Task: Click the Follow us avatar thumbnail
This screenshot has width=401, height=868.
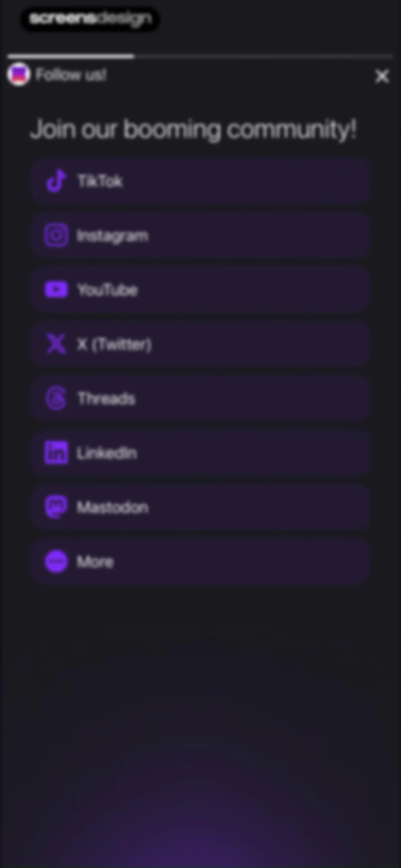Action: [19, 74]
